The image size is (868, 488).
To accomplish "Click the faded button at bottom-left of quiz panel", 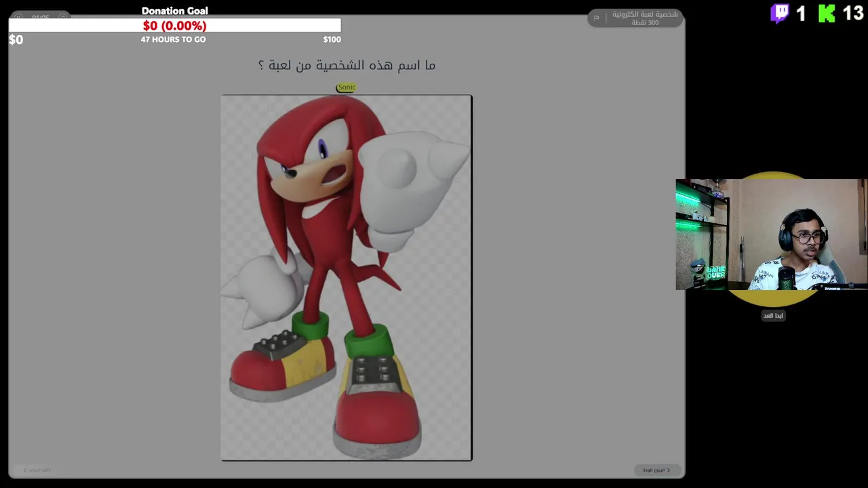I will coord(37,470).
